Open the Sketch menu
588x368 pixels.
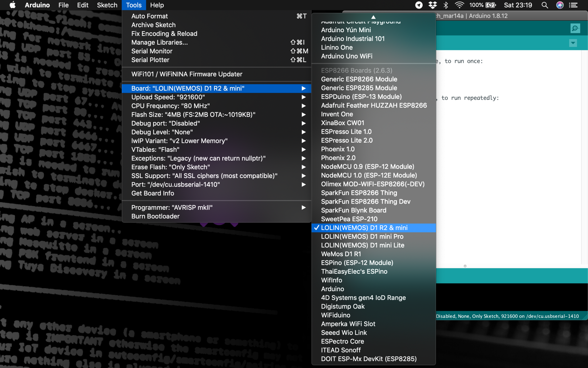click(x=107, y=5)
